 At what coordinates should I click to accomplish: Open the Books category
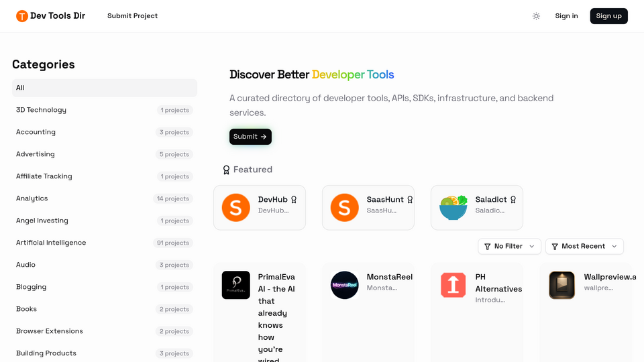coord(105,310)
